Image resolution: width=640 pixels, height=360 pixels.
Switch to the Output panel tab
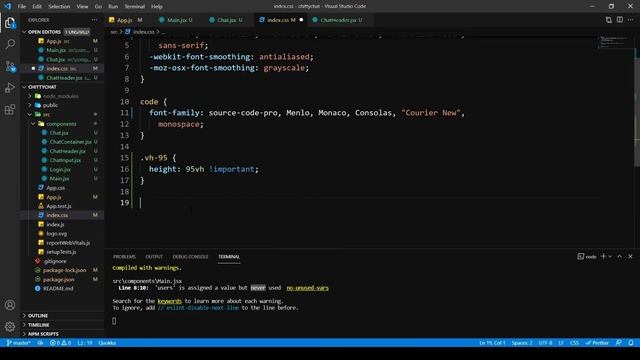pos(154,257)
